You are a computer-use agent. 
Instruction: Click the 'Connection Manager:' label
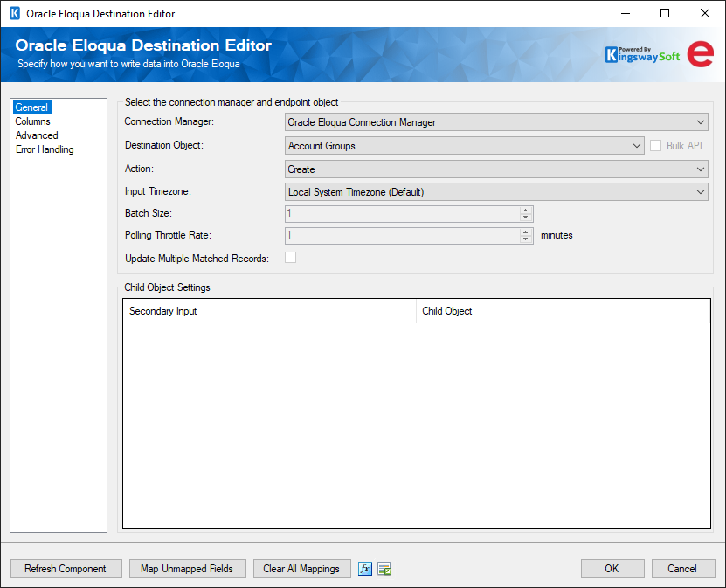[x=169, y=121]
